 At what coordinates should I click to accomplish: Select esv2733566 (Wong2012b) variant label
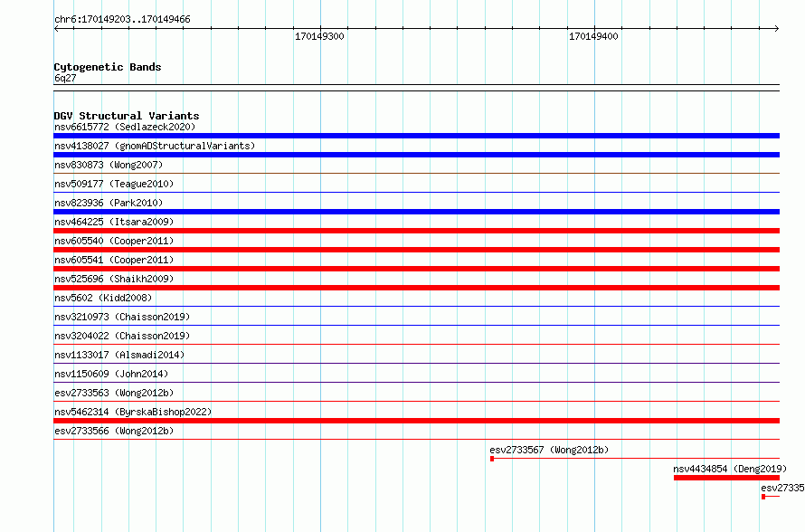tap(114, 431)
